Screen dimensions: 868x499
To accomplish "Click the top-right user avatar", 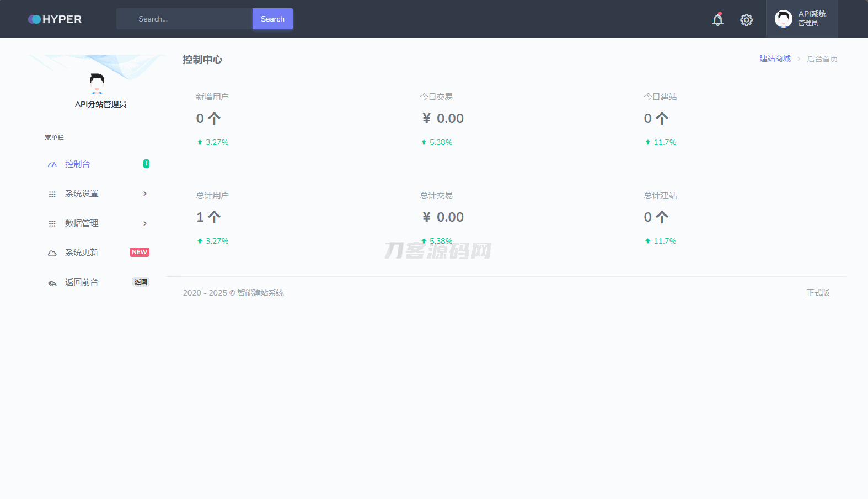I will pos(783,19).
